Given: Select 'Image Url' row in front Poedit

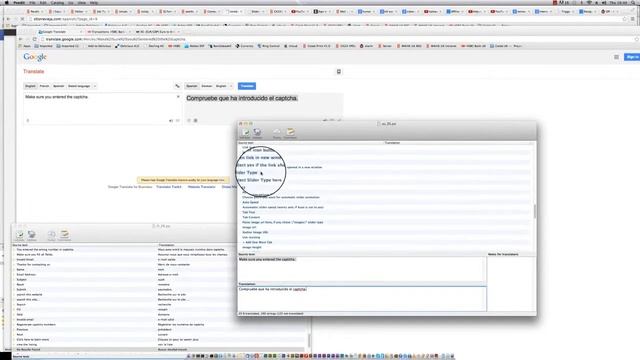Looking at the screenshot, I should 384,227.
